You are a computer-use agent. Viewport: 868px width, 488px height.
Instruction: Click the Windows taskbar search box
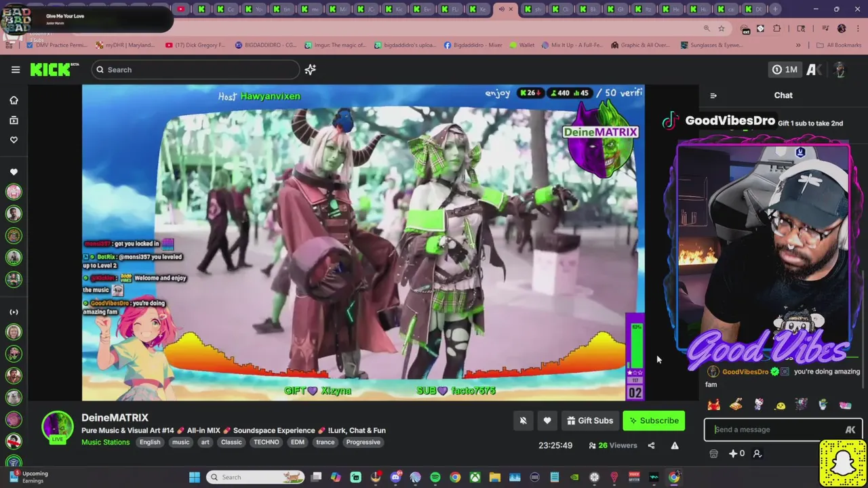[x=255, y=477]
